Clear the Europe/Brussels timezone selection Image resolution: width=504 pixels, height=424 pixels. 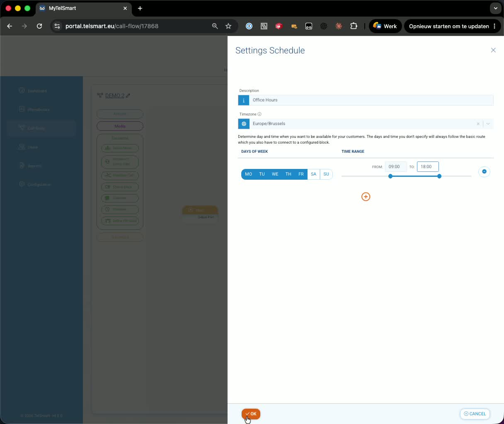(x=478, y=124)
